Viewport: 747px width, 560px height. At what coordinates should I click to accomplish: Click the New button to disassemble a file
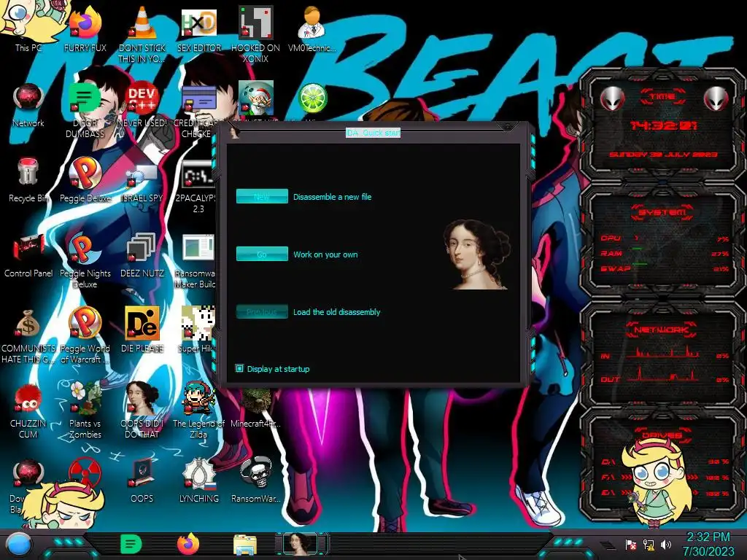coord(262,196)
